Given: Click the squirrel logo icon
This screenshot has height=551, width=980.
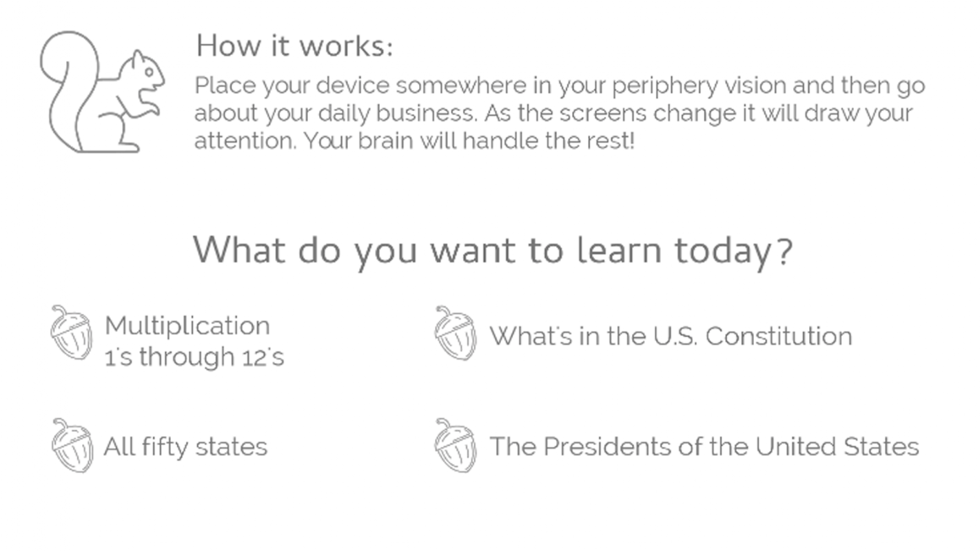Looking at the screenshot, I should (x=102, y=92).
